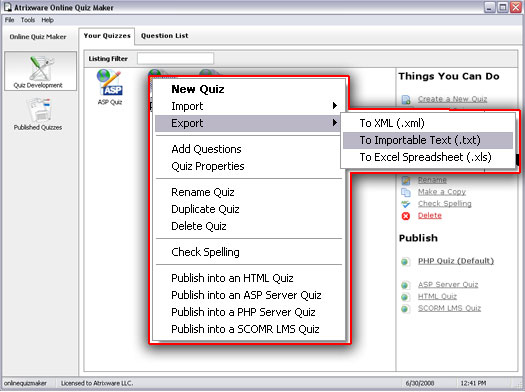Click the Check Spelling checkmark icon
525x392 pixels.
click(406, 204)
